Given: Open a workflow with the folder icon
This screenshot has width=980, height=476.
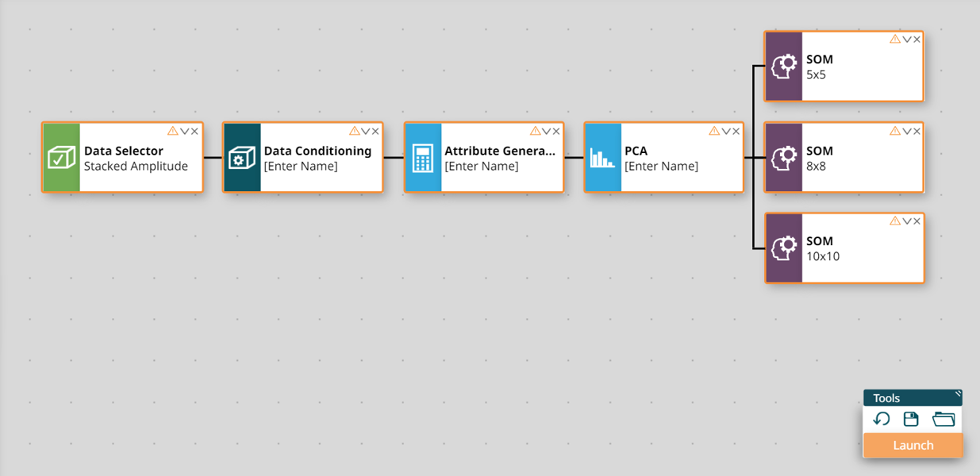Looking at the screenshot, I should pyautogui.click(x=943, y=419).
